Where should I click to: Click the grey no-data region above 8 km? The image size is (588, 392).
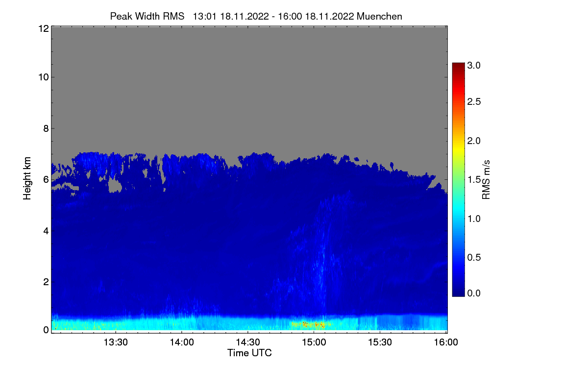pyautogui.click(x=249, y=78)
